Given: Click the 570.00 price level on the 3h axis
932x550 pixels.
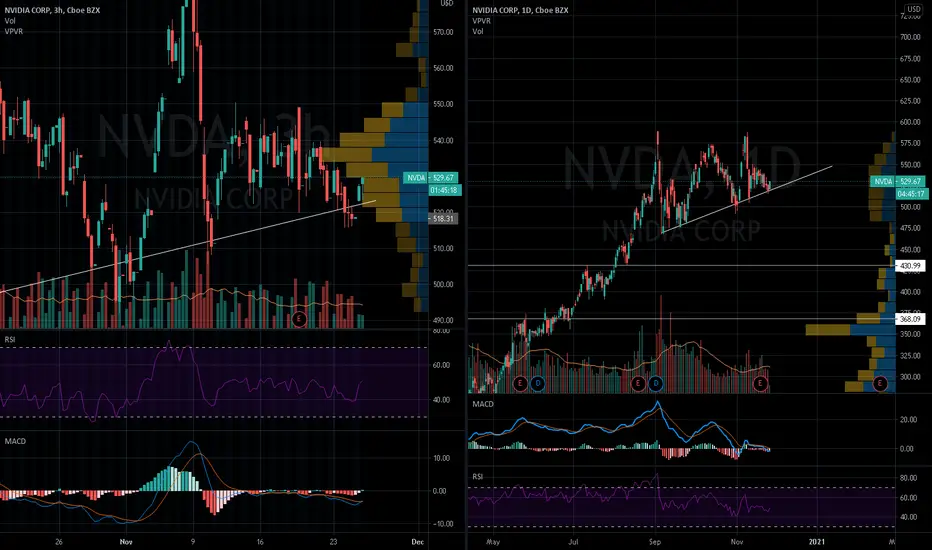Looking at the screenshot, I should [x=443, y=32].
